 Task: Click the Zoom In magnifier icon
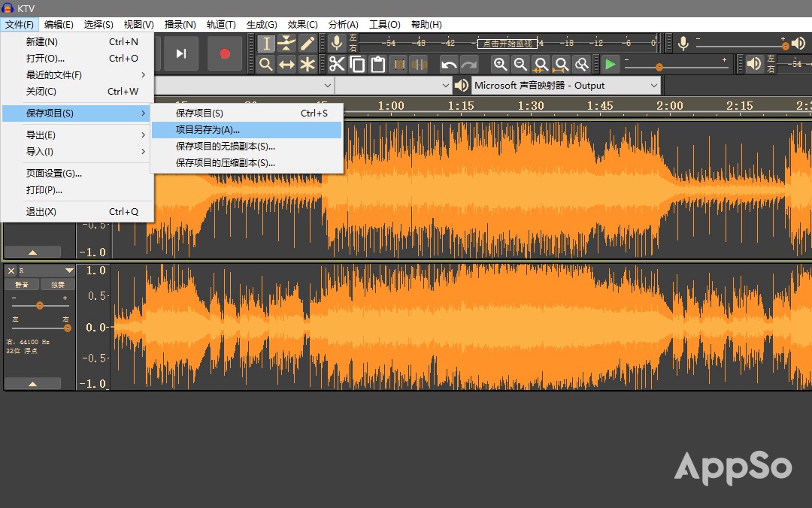click(x=500, y=65)
